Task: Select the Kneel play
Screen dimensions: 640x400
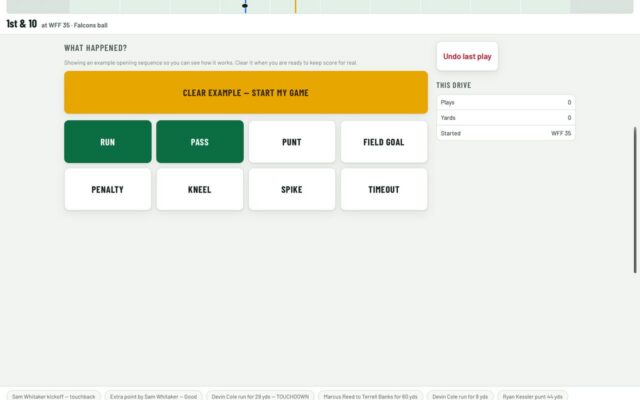Action: tap(200, 189)
